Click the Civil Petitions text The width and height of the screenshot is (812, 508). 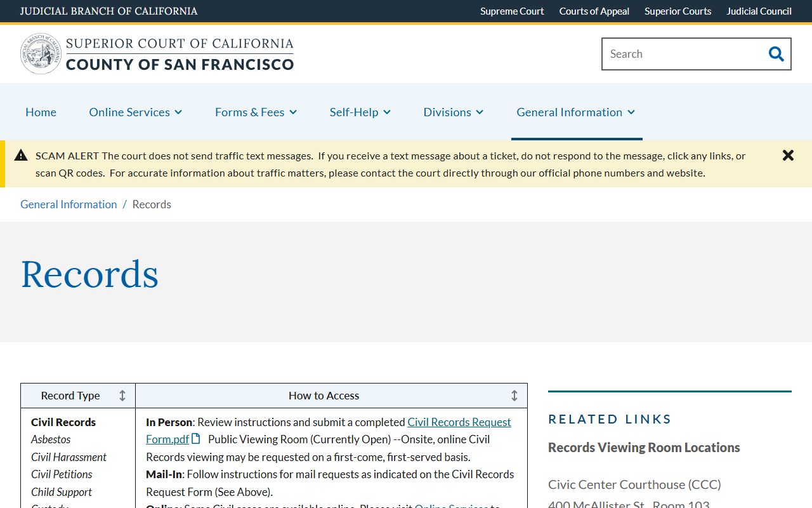point(62,474)
